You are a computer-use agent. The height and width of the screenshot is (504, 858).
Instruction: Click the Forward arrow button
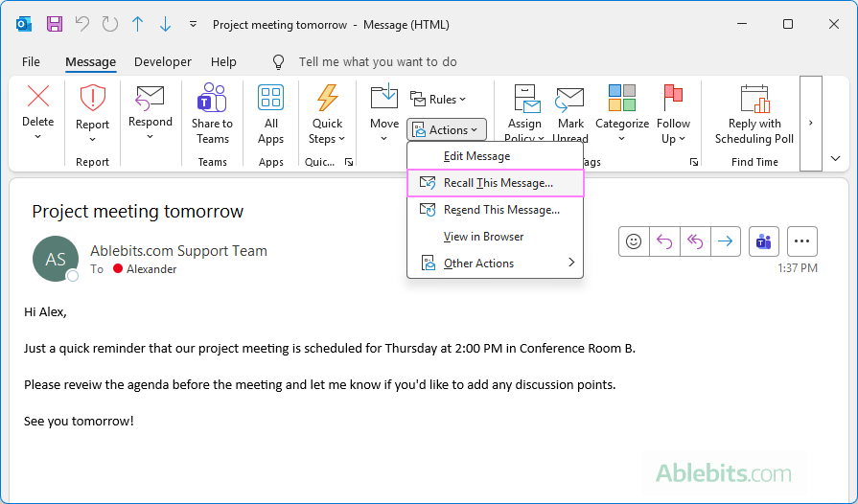pos(726,241)
